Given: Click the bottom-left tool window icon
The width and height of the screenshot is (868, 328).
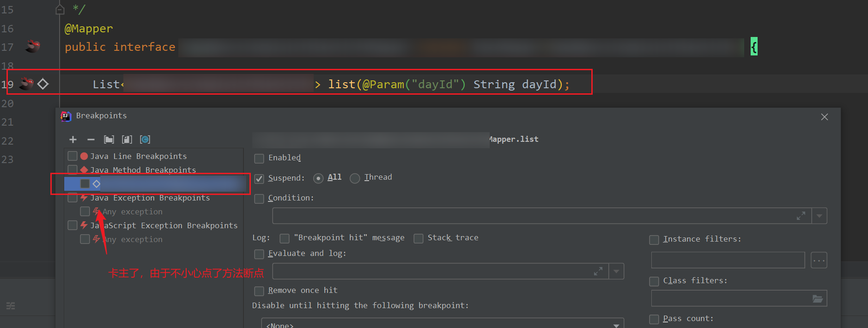Looking at the screenshot, I should coord(11,306).
